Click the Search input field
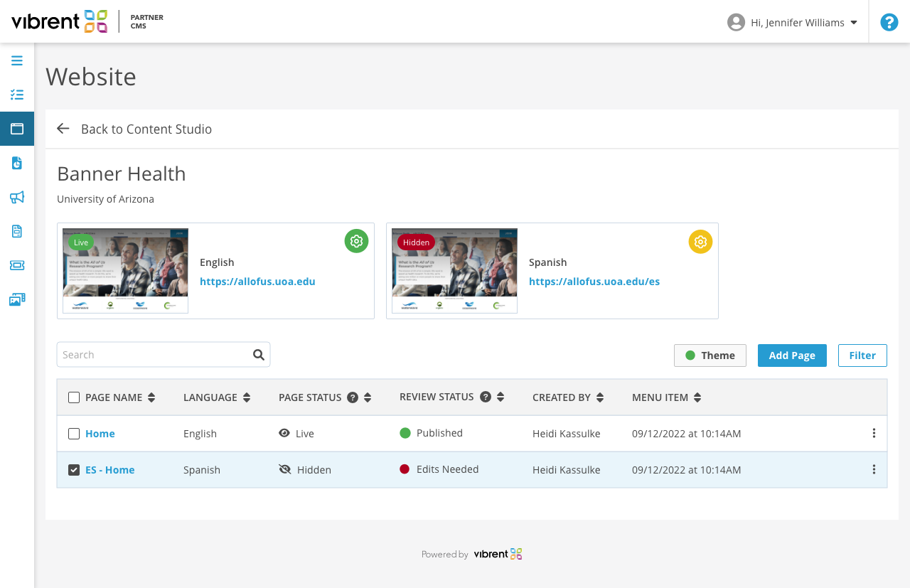The width and height of the screenshot is (910, 588). 164,354
